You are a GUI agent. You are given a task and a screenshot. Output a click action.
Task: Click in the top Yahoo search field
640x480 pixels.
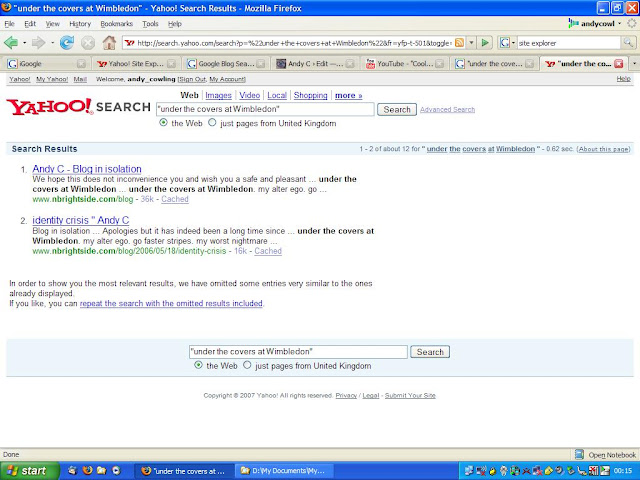click(x=265, y=109)
